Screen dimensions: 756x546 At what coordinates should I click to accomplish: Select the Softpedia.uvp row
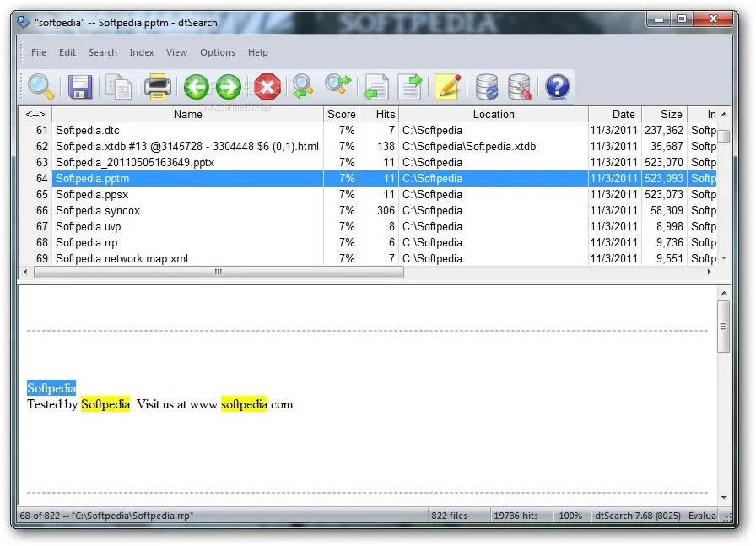click(368, 226)
